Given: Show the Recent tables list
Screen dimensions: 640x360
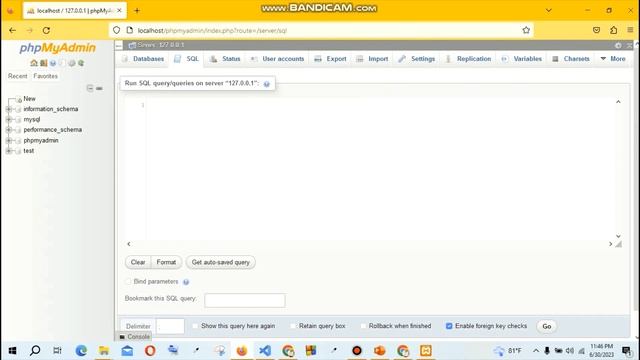Looking at the screenshot, I should click(18, 76).
